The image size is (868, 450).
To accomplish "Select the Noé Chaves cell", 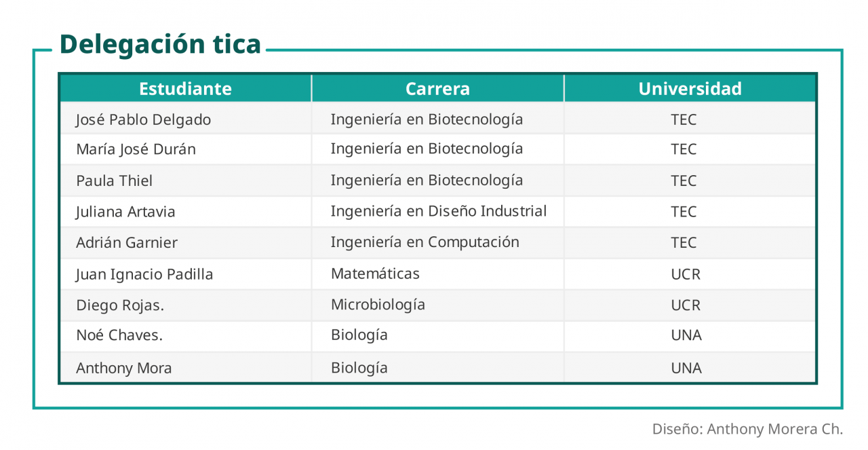I will [x=119, y=335].
